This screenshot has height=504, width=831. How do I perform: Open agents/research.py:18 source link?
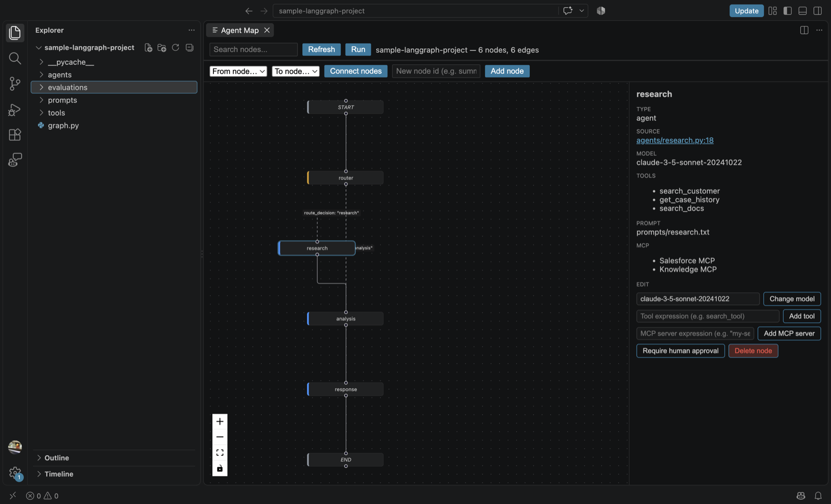[675, 140]
